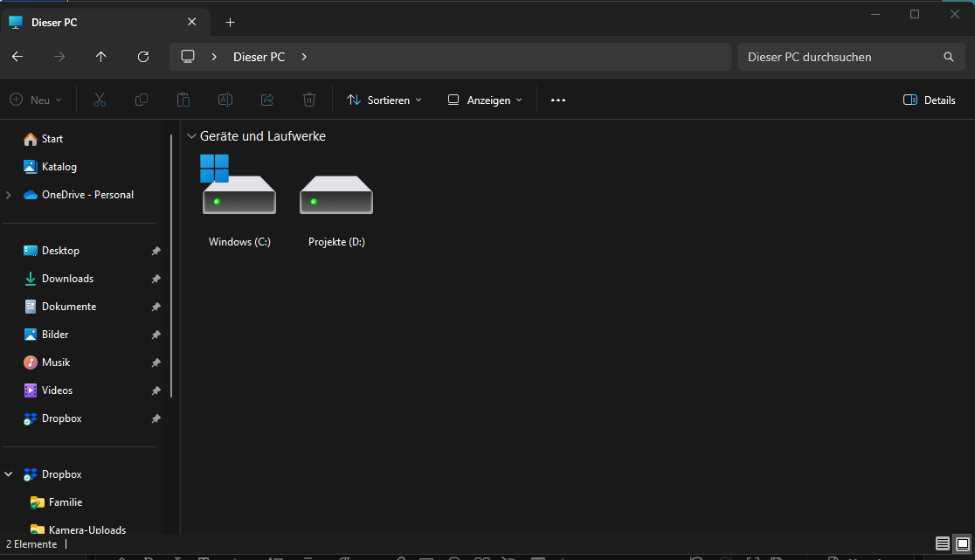This screenshot has width=975, height=560.
Task: Add a new tab with plus button
Action: click(x=230, y=23)
